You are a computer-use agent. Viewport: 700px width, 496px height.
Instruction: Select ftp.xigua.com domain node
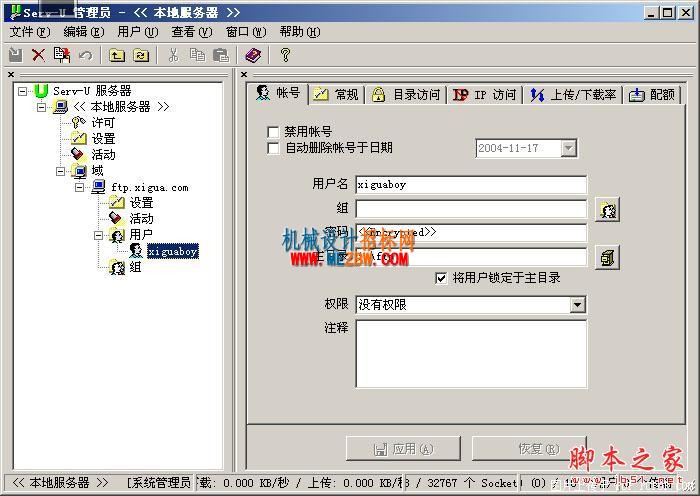[x=150, y=187]
